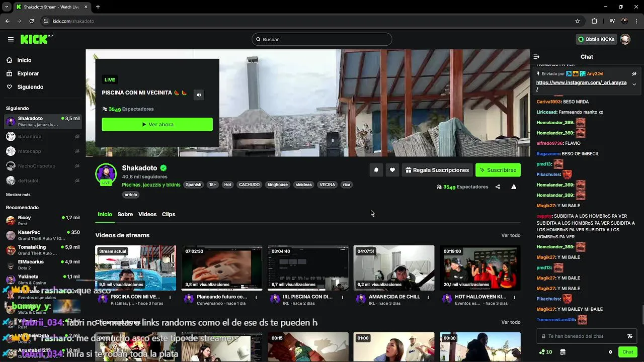This screenshot has width=644, height=362.
Task: Go to the KICK logo home
Action: pyautogui.click(x=37, y=39)
